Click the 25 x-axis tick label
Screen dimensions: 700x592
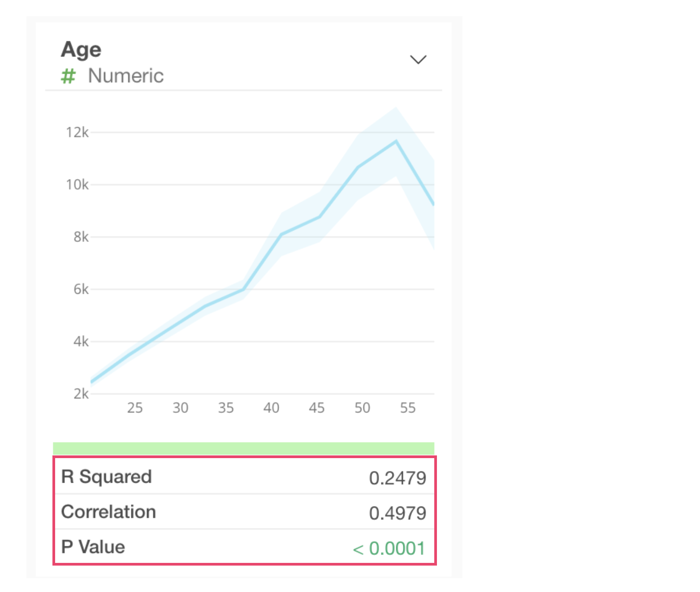[x=135, y=408]
